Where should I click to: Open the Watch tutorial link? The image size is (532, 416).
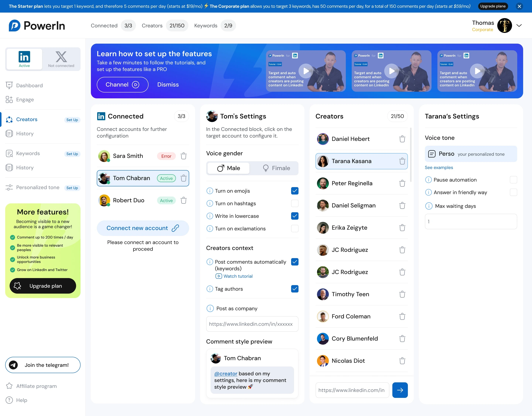[x=238, y=276]
